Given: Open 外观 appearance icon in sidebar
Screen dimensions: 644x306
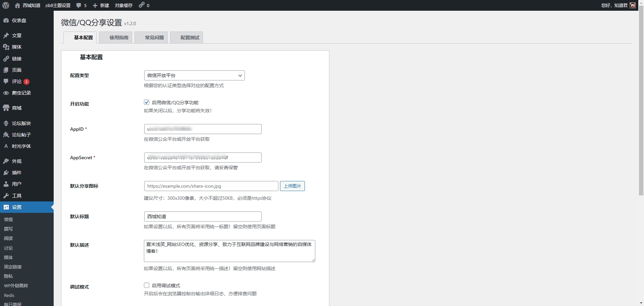Looking at the screenshot, I should click(x=6, y=161).
